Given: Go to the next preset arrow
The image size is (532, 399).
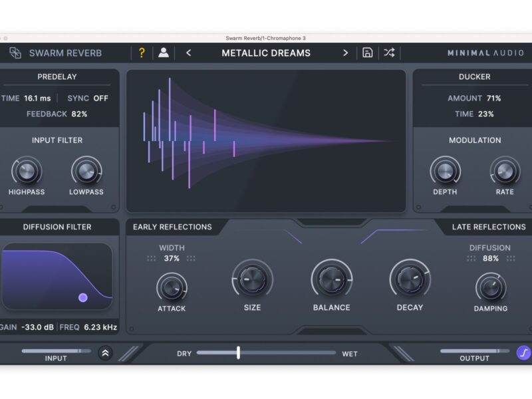Looking at the screenshot, I should [345, 53].
